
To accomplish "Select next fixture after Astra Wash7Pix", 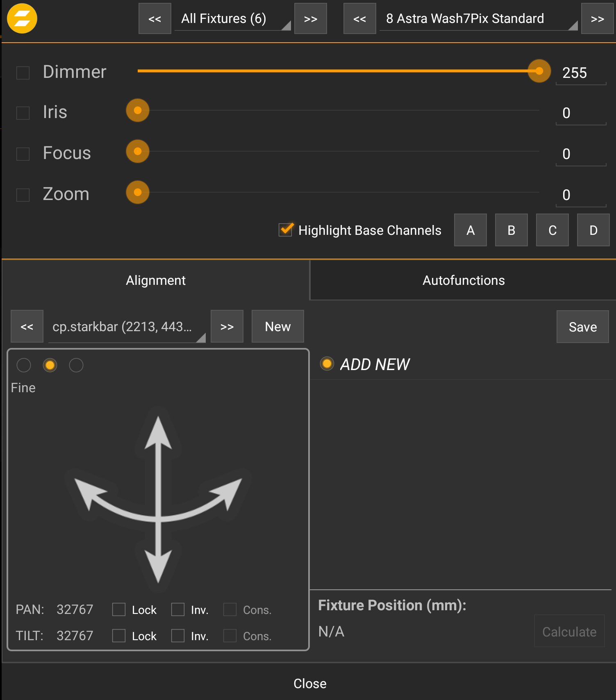I will click(x=597, y=19).
